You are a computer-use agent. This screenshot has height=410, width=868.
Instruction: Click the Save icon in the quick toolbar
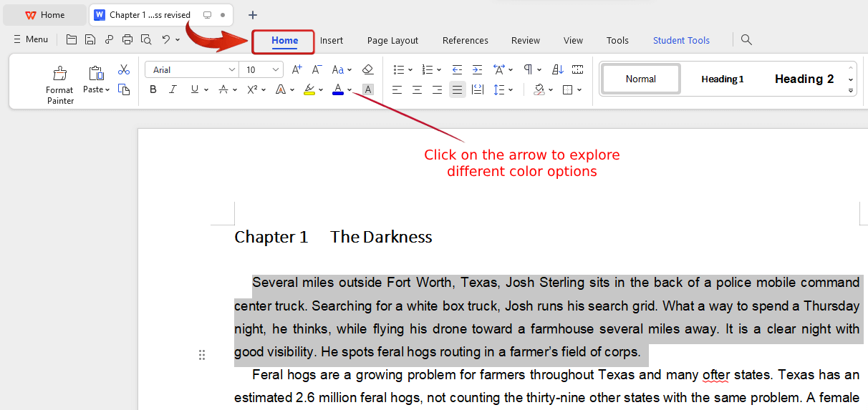tap(90, 39)
